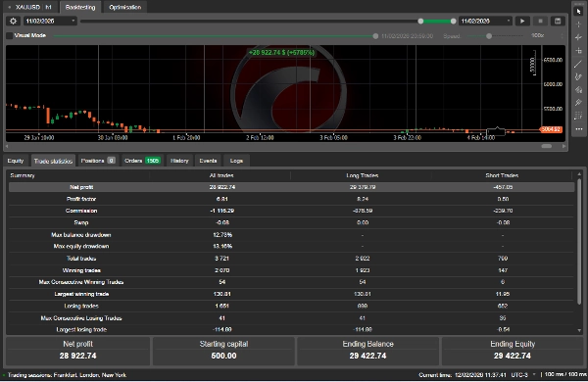Choose the crosshair tool

[x=578, y=24]
